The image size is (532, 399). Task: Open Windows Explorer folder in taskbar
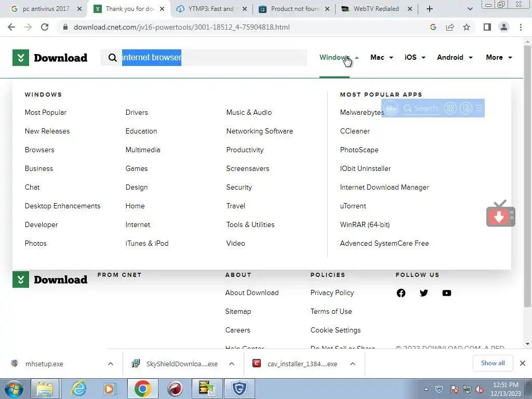pos(45,389)
